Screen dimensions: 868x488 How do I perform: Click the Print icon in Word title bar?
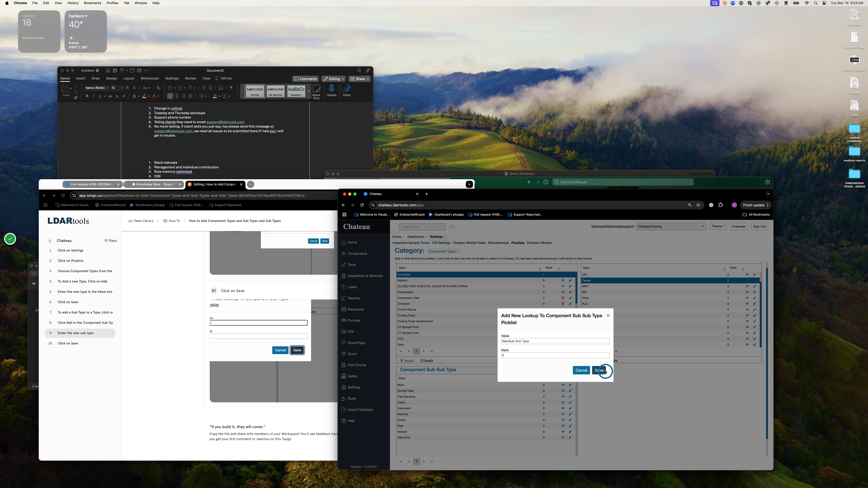(x=139, y=71)
